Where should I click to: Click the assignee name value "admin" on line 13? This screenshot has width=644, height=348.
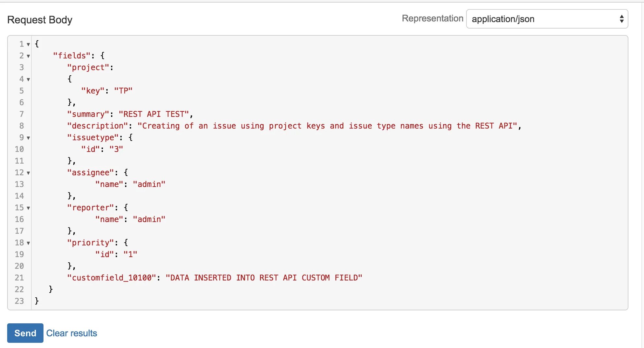click(149, 184)
